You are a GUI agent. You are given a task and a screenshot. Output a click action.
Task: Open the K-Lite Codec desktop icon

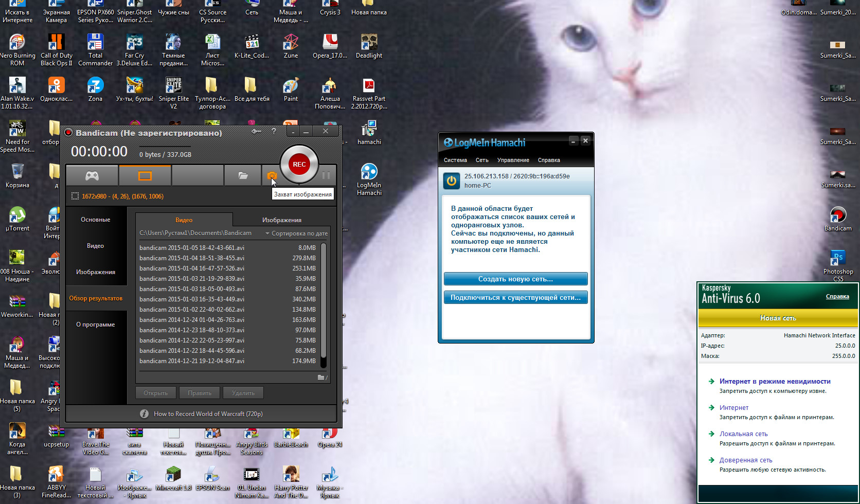252,46
